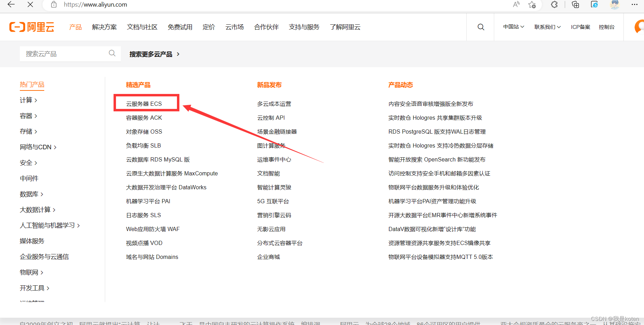Expand the 人工智能与机器学习 category

50,225
